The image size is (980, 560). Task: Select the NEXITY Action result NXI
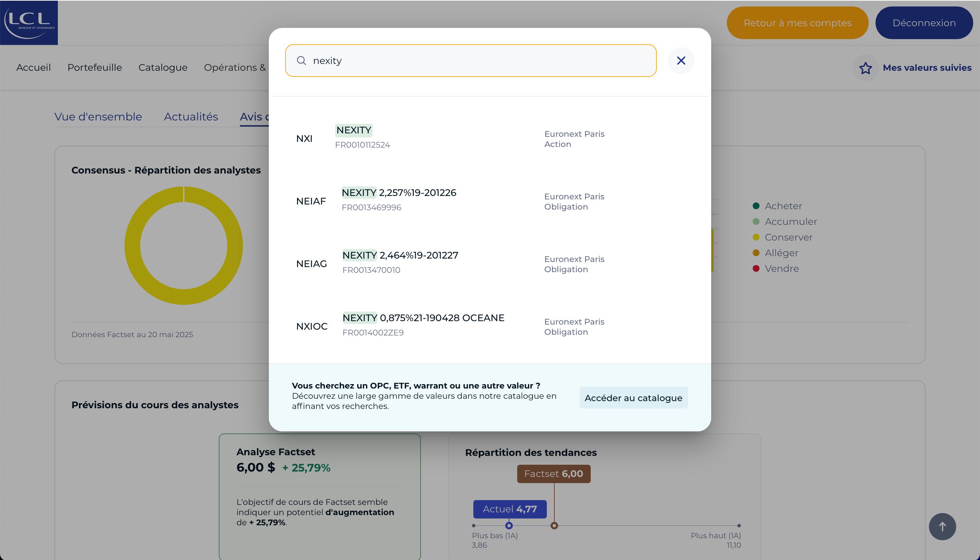490,138
